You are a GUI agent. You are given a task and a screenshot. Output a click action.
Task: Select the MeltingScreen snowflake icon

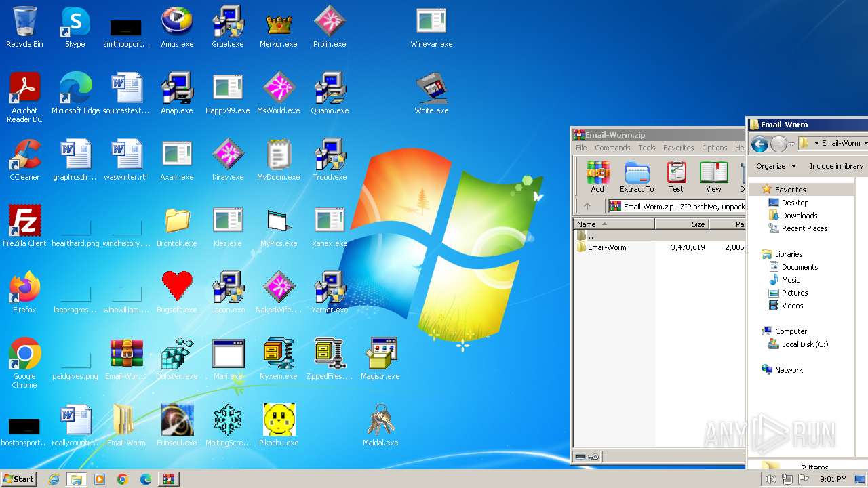pyautogui.click(x=228, y=426)
